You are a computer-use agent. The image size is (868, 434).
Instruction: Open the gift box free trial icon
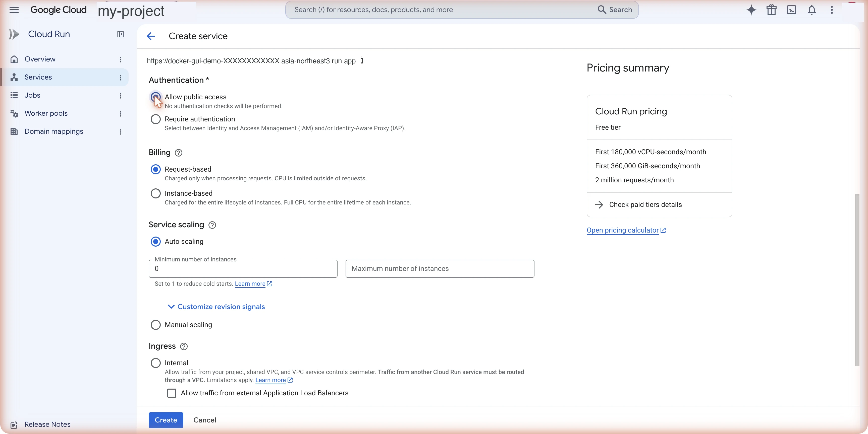pos(771,10)
